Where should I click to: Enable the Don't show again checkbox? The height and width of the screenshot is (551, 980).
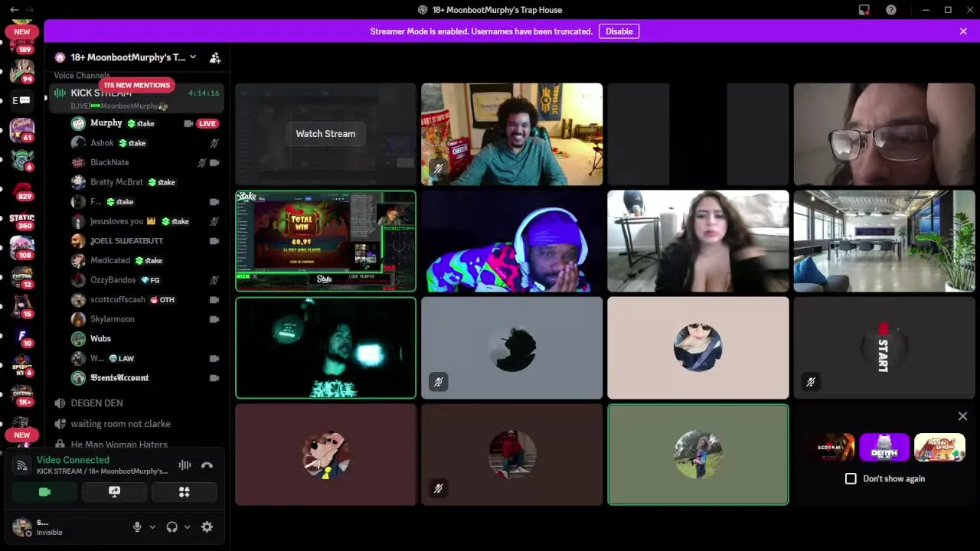pyautogui.click(x=851, y=479)
